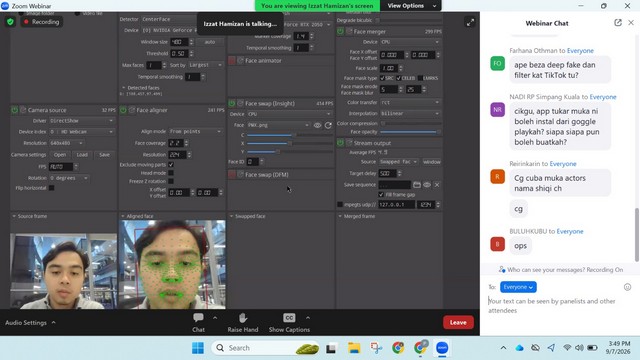Open the Zoom app in the taskbar
Screen dimensions: 640x360
[442, 348]
